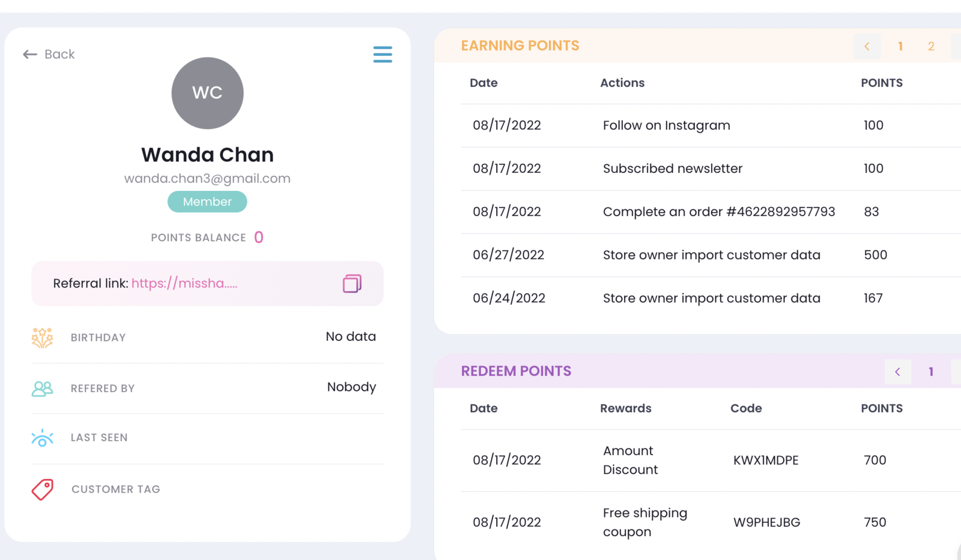Click the Member badge

(x=207, y=202)
